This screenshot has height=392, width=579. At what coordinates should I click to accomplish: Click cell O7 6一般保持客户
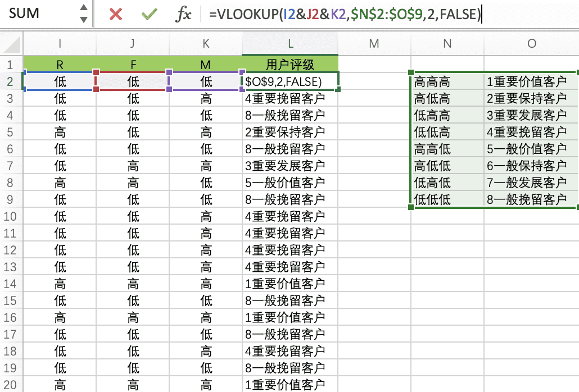click(531, 166)
